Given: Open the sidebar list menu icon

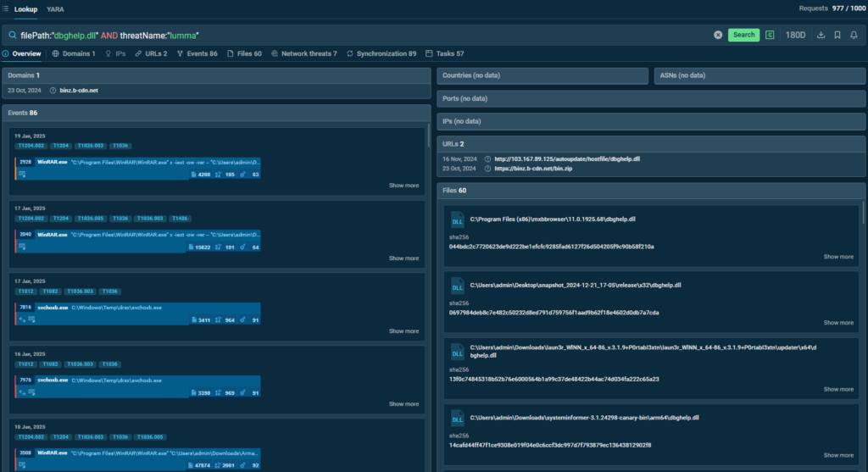Looking at the screenshot, I should [x=5, y=8].
